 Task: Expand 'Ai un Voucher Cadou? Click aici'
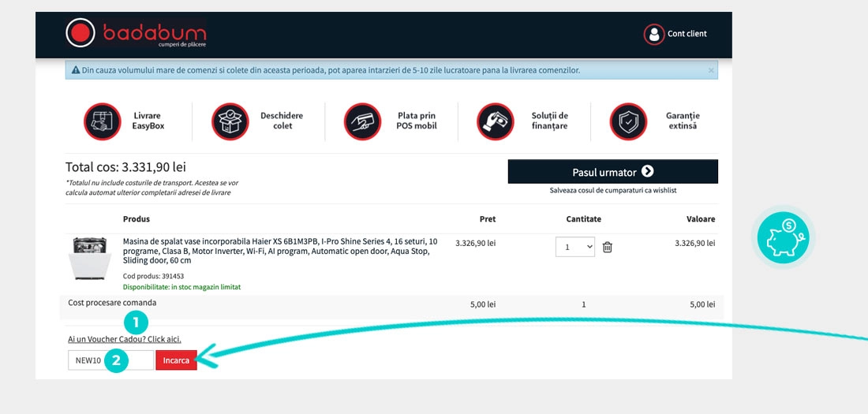tap(125, 339)
